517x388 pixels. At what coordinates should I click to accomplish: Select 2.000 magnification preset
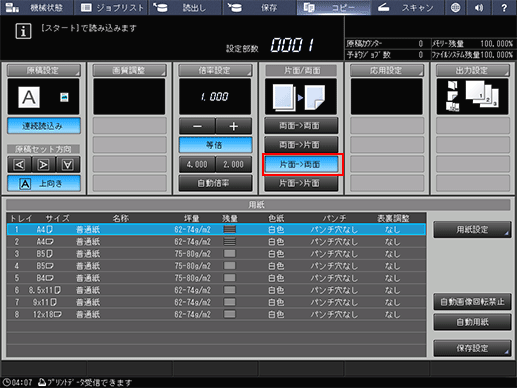tap(234, 165)
